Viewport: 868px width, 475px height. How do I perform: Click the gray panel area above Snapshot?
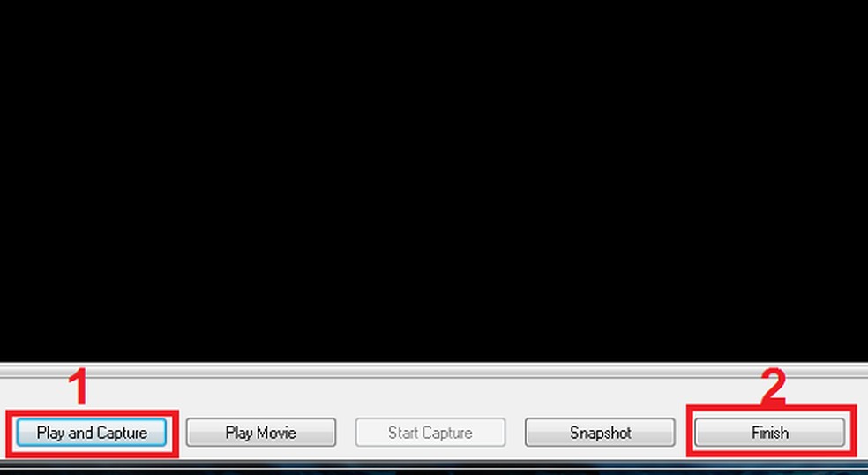point(600,398)
